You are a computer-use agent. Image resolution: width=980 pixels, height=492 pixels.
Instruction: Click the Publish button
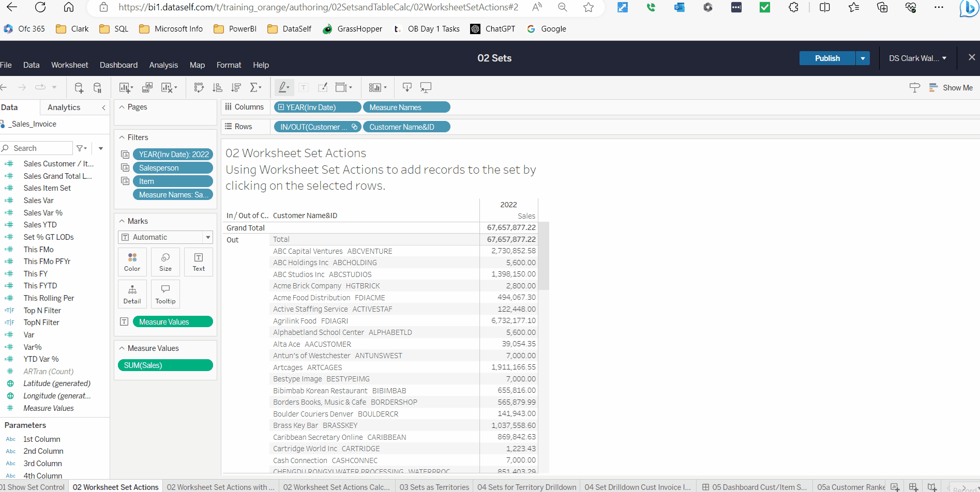coord(827,58)
